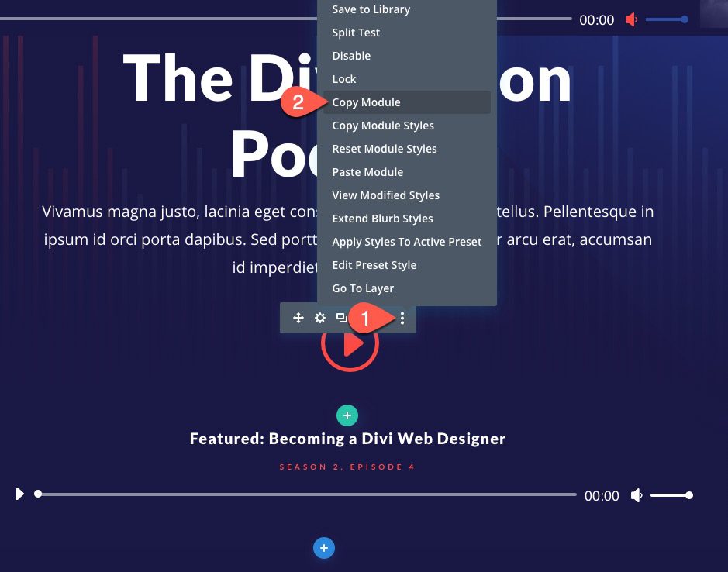Viewport: 728px width, 572px height.
Task: Choose Go To Layer
Action: (x=361, y=288)
